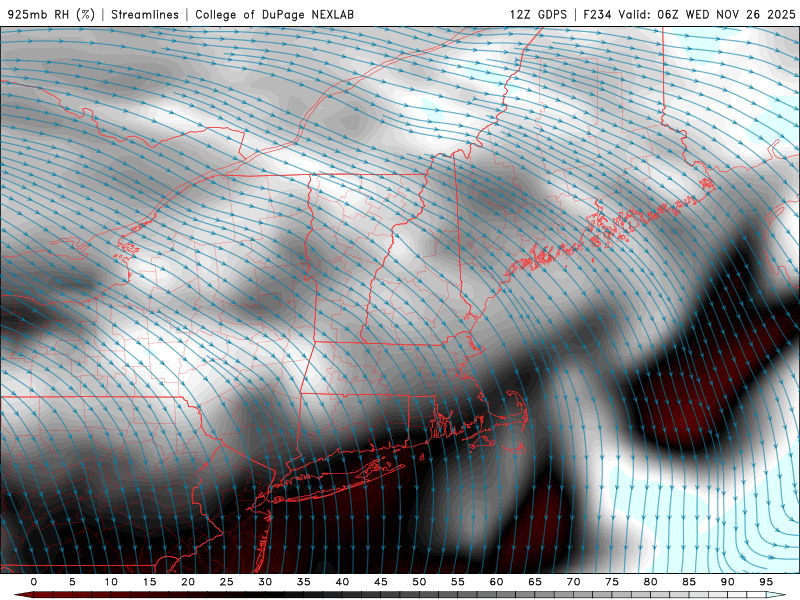The height and width of the screenshot is (600, 800).
Task: Click the "70" colorbar scale label
Action: 573,582
